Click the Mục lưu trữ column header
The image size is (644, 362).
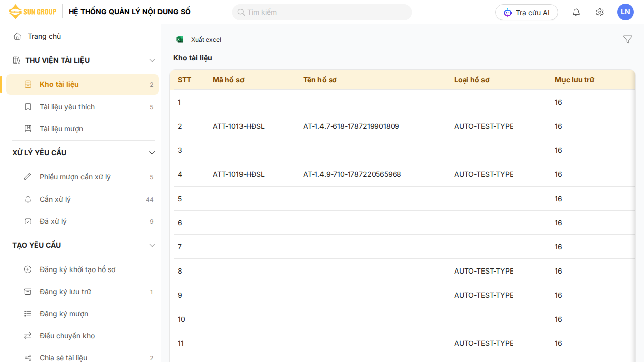[575, 80]
